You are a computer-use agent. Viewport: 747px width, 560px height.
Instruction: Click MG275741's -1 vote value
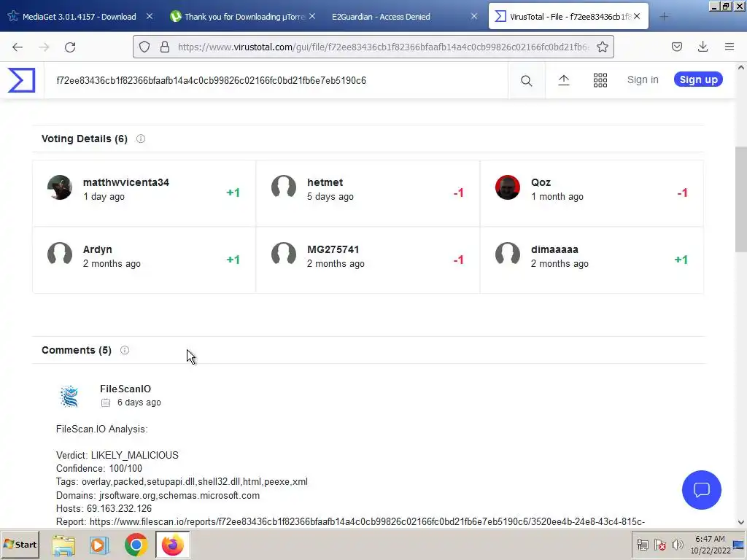(x=458, y=260)
